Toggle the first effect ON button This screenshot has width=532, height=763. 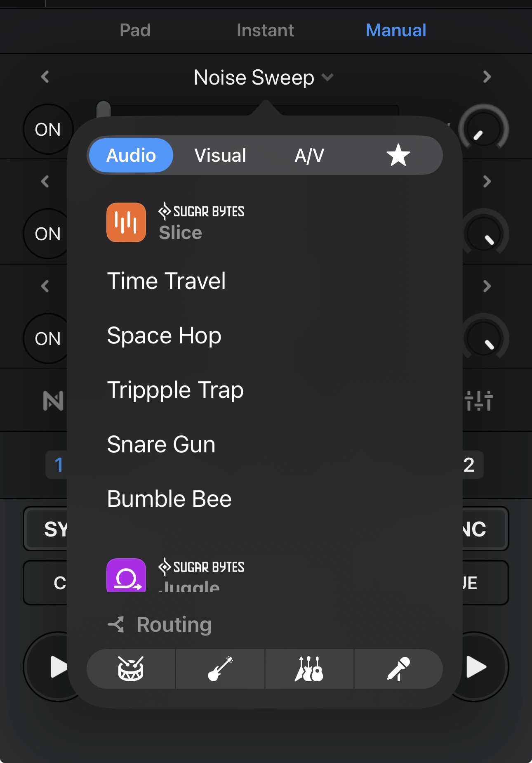[48, 129]
